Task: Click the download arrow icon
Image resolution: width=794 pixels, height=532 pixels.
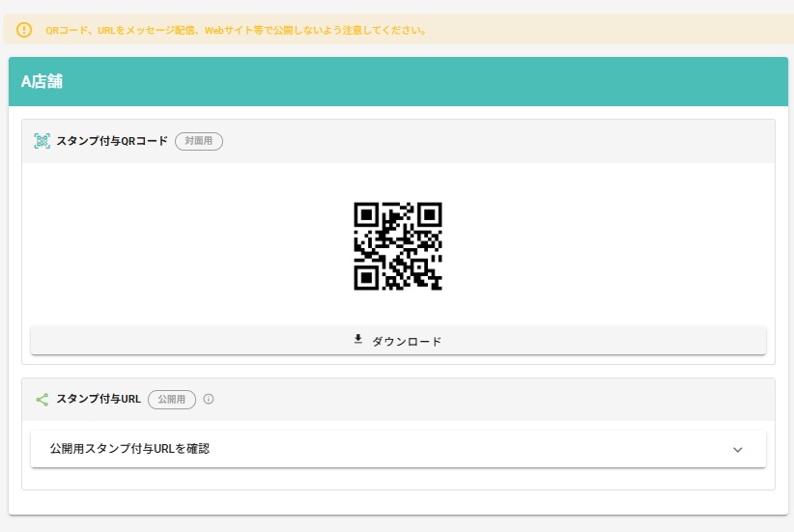Action: pos(358,340)
